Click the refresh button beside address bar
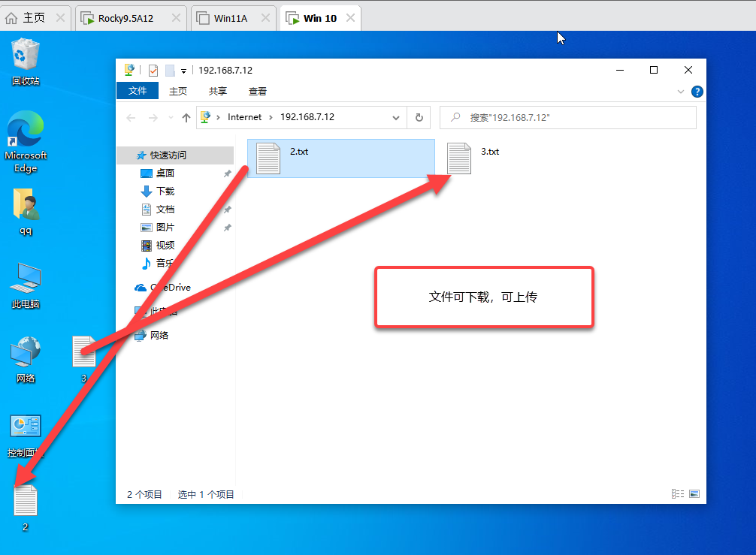756x555 pixels. [x=419, y=117]
